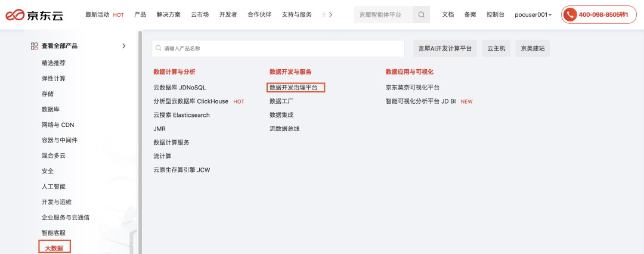Image resolution: width=644 pixels, height=254 pixels.
Task: Click the grid icon beside 查看全部产品
Action: [x=35, y=46]
